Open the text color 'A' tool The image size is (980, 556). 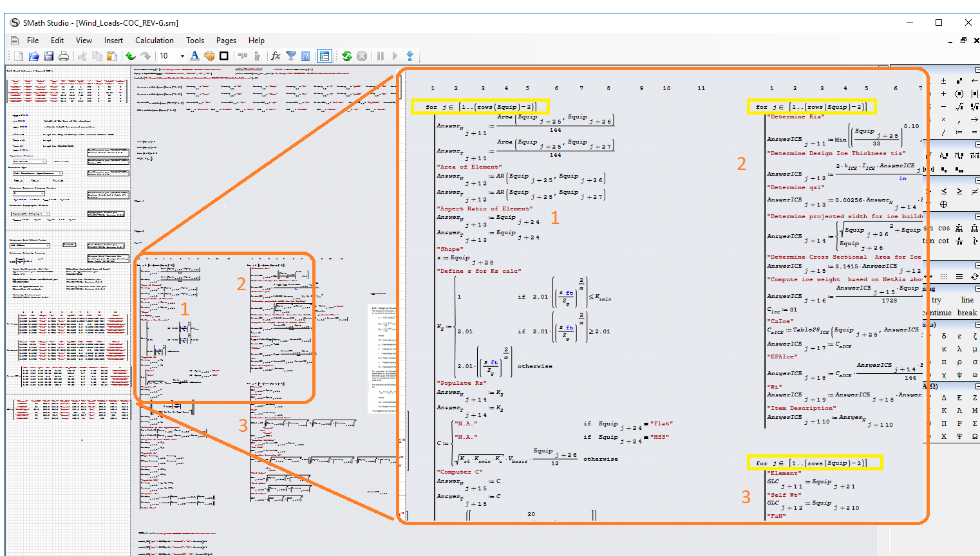[x=194, y=56]
